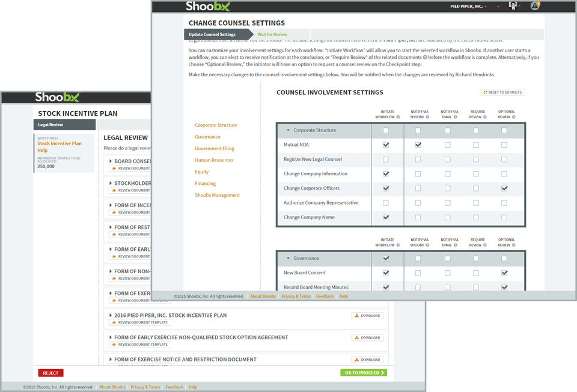The image size is (577, 392).
Task: Check Corporate Structure header Require Review checkbox
Action: pyautogui.click(x=476, y=130)
